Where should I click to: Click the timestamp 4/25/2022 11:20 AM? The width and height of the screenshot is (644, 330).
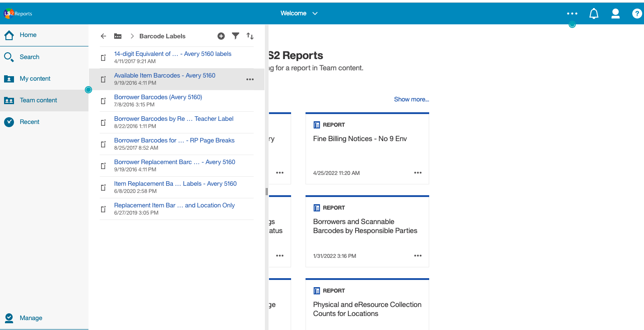click(x=337, y=173)
